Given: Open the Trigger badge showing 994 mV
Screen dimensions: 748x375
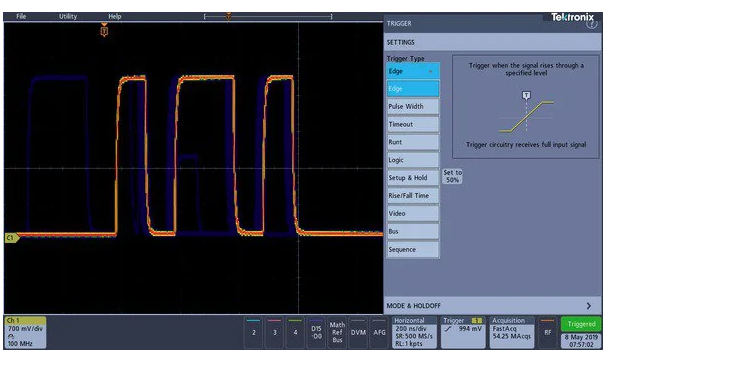Looking at the screenshot, I should 463,332.
